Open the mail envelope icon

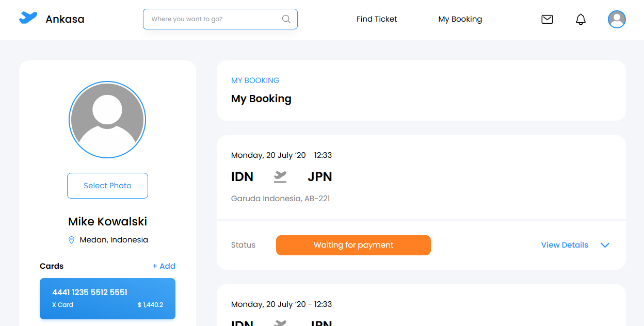point(547,19)
